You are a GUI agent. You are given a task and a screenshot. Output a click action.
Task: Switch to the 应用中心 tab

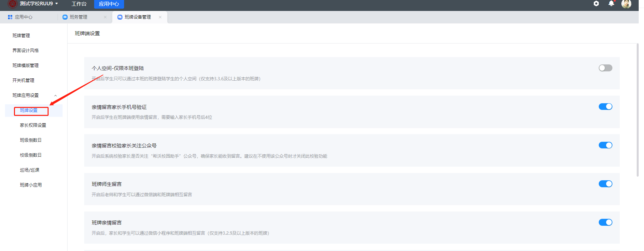pos(24,17)
